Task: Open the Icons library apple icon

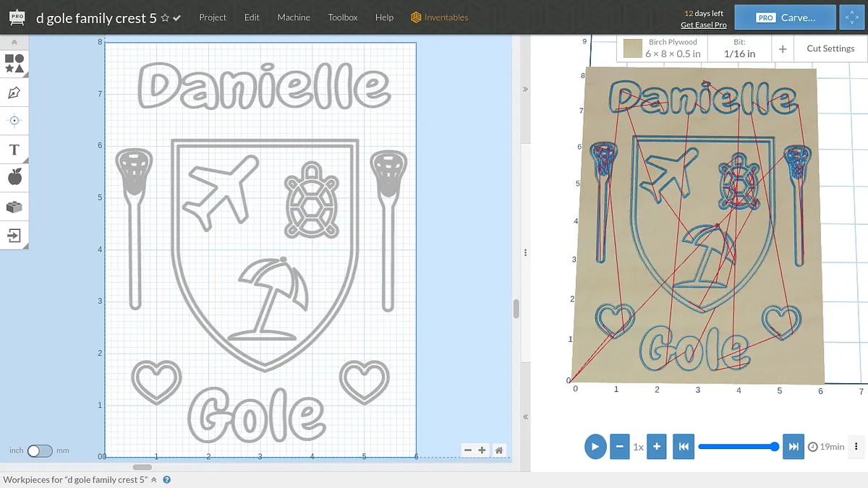Action: (14, 177)
